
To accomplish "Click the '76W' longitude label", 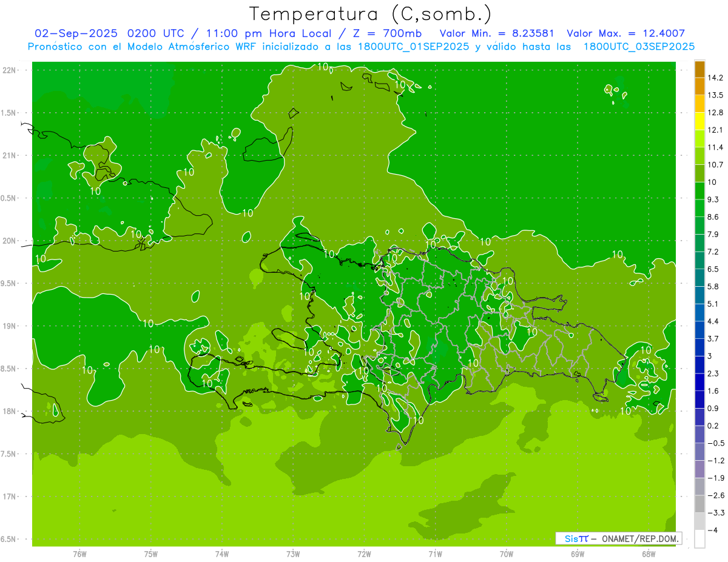I will point(79,554).
